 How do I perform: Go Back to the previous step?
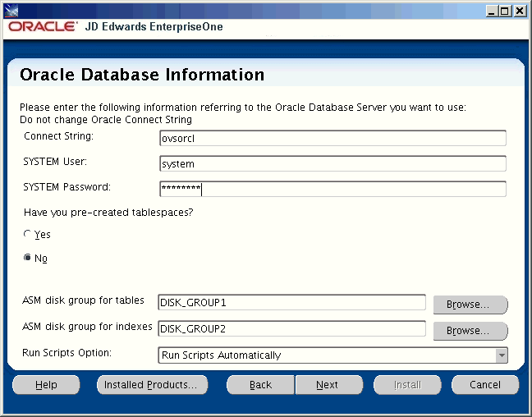[260, 385]
